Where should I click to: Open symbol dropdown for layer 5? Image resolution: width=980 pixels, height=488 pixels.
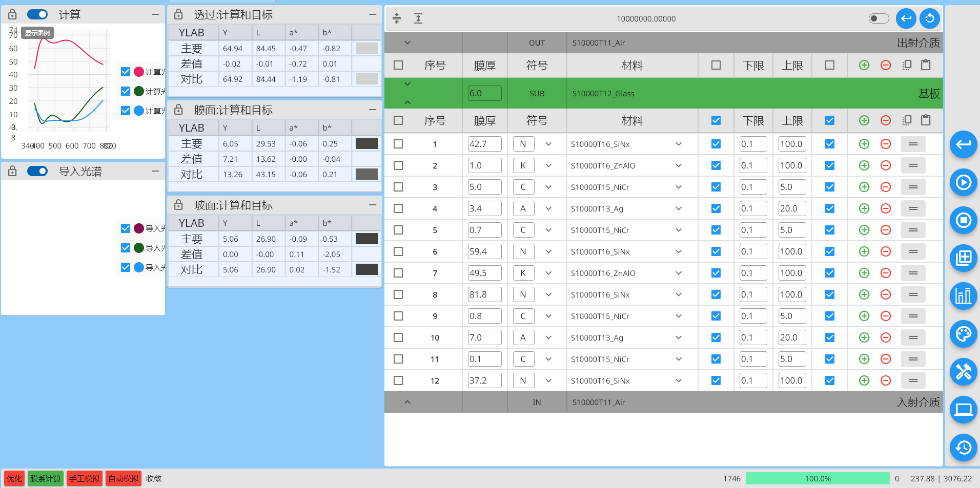click(548, 230)
